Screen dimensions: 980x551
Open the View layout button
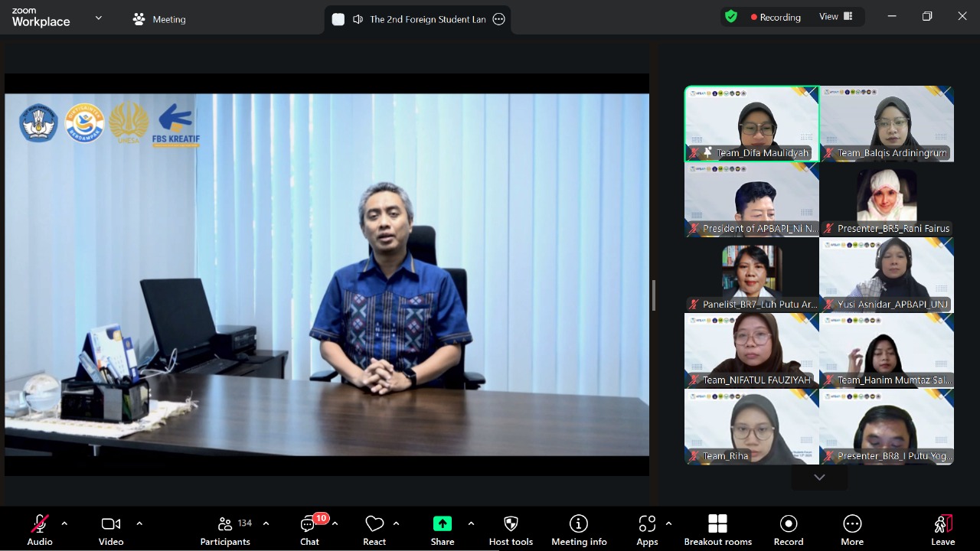coord(836,17)
